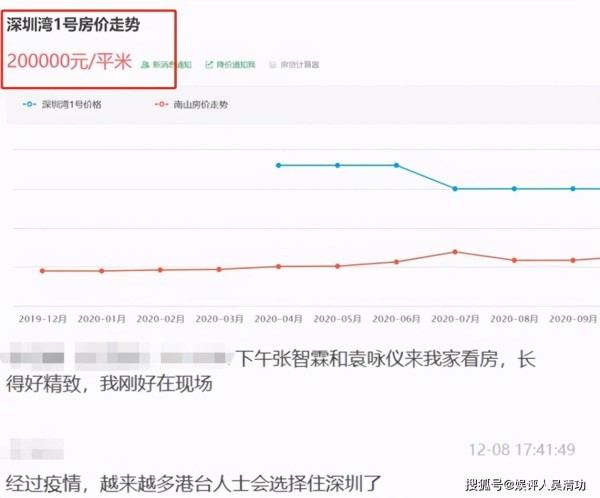Click the 2020-09月 axis label
The height and width of the screenshot is (498, 600).
[x=573, y=319]
